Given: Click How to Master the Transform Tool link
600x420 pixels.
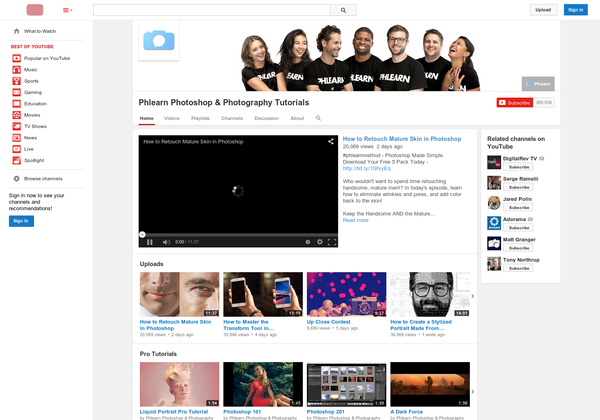Looking at the screenshot, I should (x=249, y=325).
